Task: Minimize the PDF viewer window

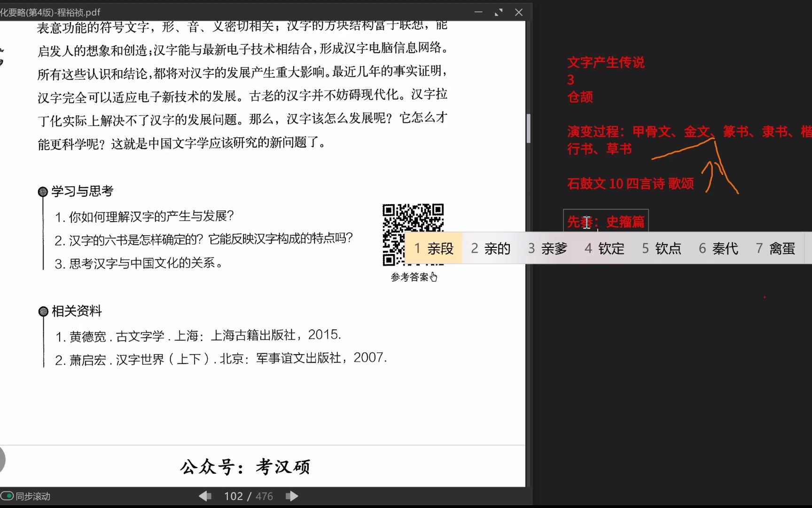Action: [x=478, y=12]
